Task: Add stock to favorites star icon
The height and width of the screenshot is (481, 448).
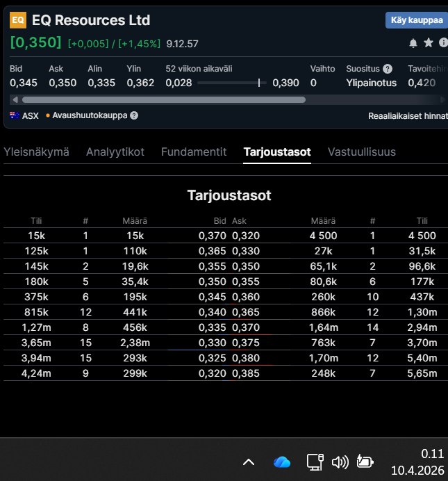Action: [x=429, y=42]
